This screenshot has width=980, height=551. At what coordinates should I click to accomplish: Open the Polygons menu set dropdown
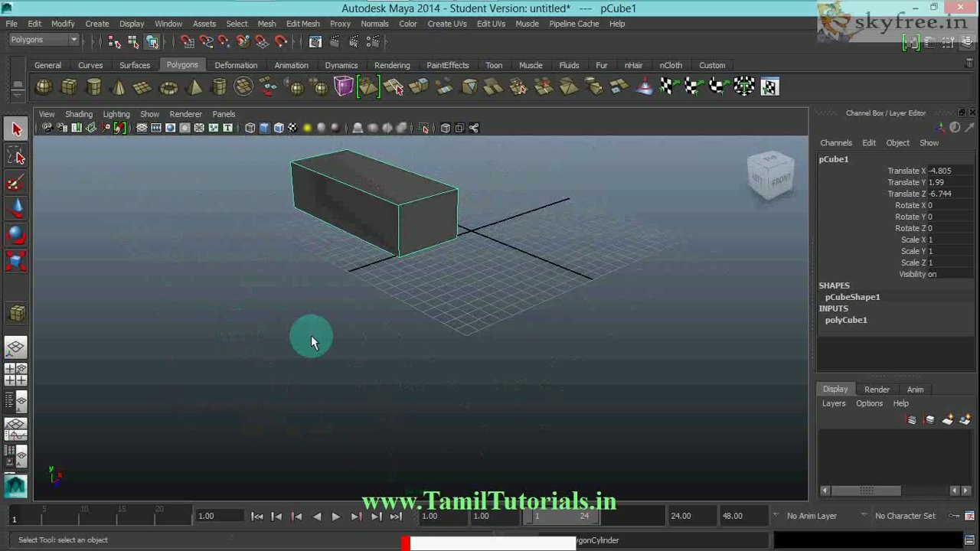point(44,40)
